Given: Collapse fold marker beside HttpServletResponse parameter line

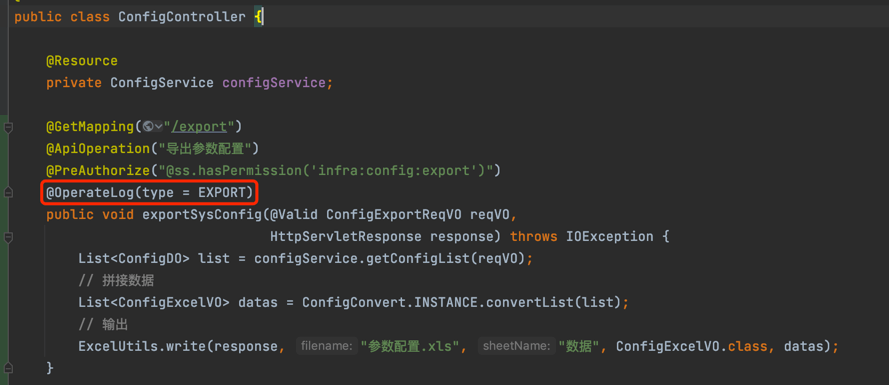Looking at the screenshot, I should 8,236.
